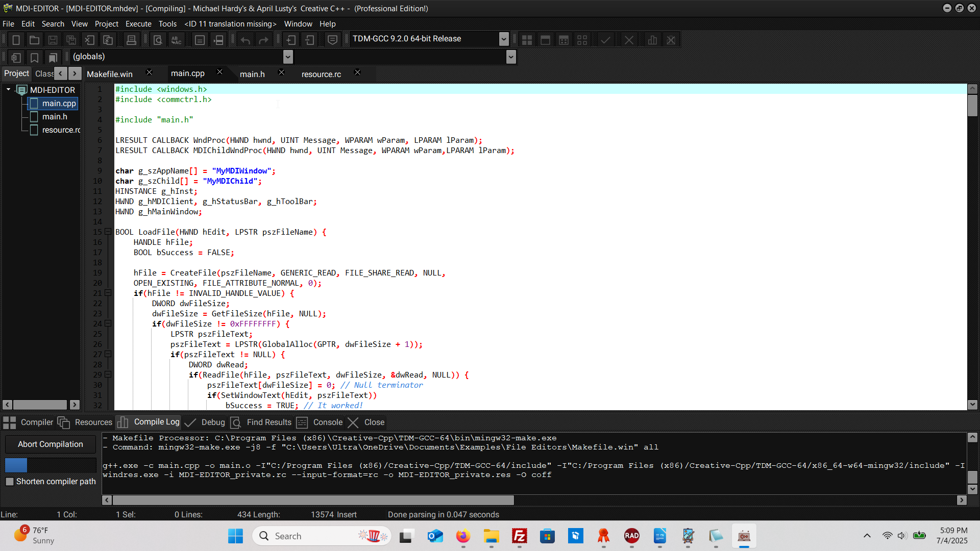Collapse the fold marker on line 21
980x551 pixels.
tap(108, 293)
